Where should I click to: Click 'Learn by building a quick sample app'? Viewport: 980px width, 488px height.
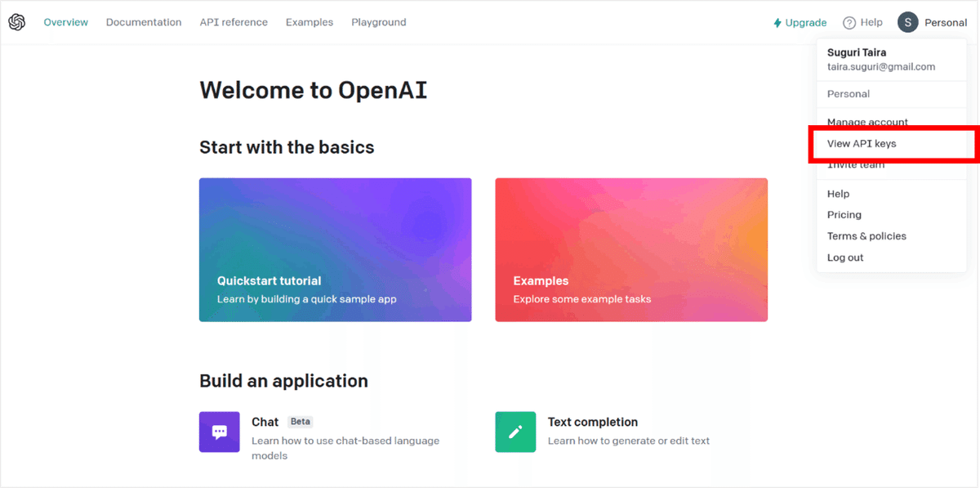click(x=307, y=299)
